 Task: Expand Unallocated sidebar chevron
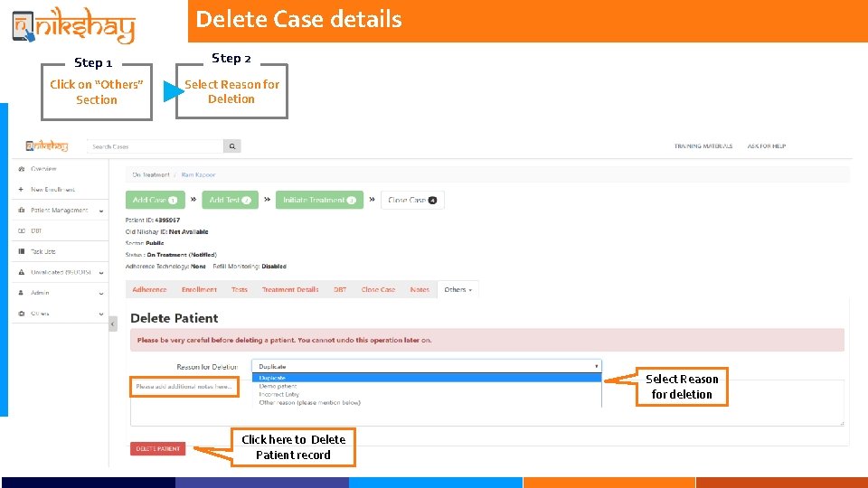(101, 273)
